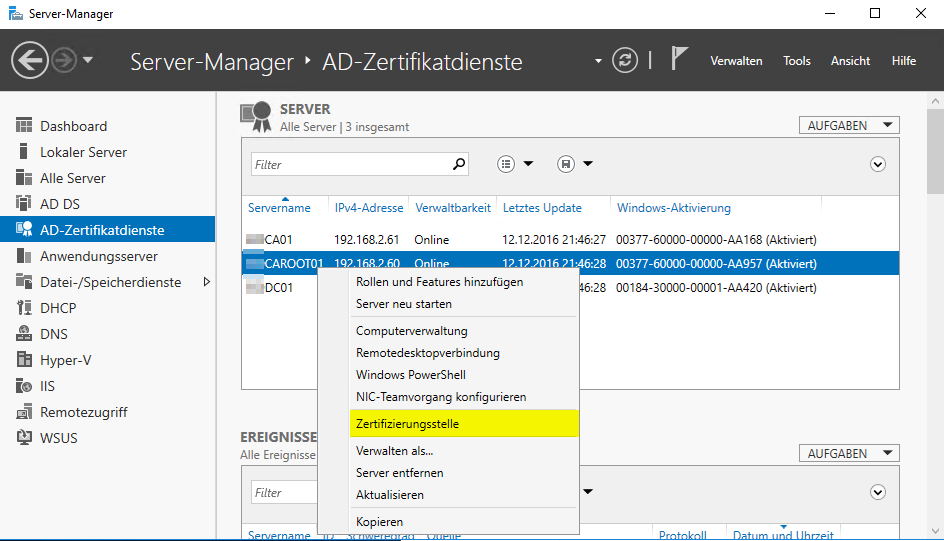The height and width of the screenshot is (541, 944).
Task: Open the dropdown arrow beside the save query icon
Action: (588, 164)
